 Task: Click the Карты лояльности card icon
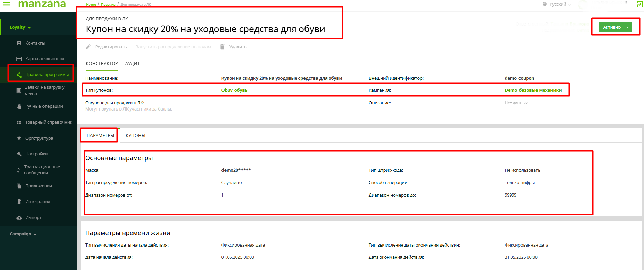[x=19, y=59]
